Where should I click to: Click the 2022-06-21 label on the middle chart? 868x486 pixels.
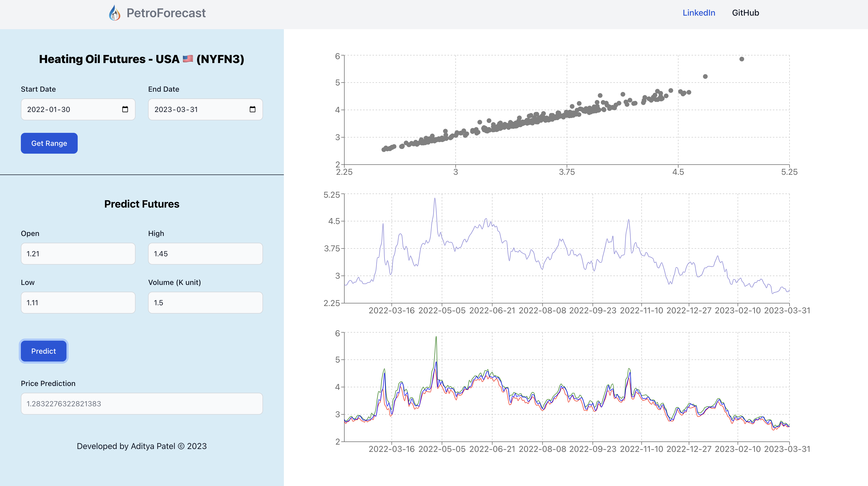point(492,310)
